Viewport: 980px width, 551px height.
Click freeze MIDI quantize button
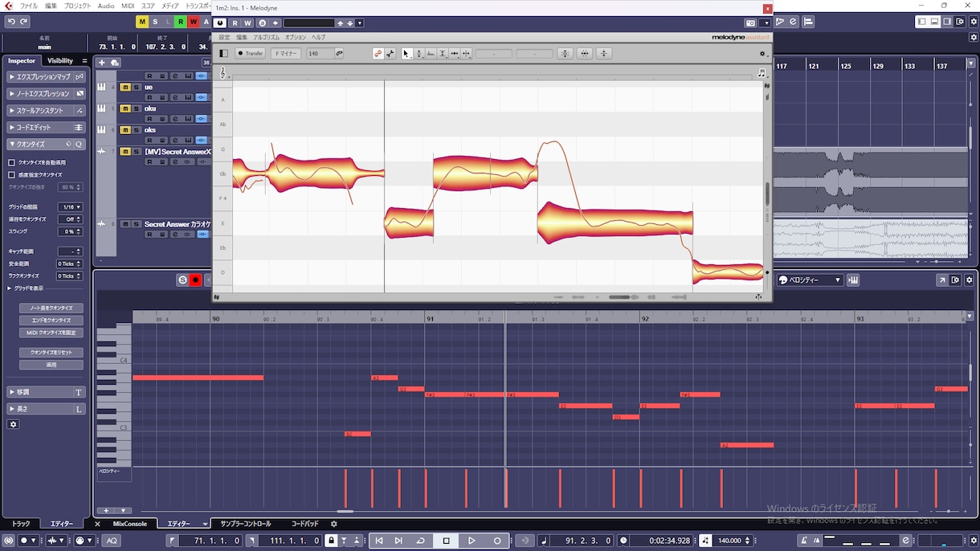coord(51,333)
